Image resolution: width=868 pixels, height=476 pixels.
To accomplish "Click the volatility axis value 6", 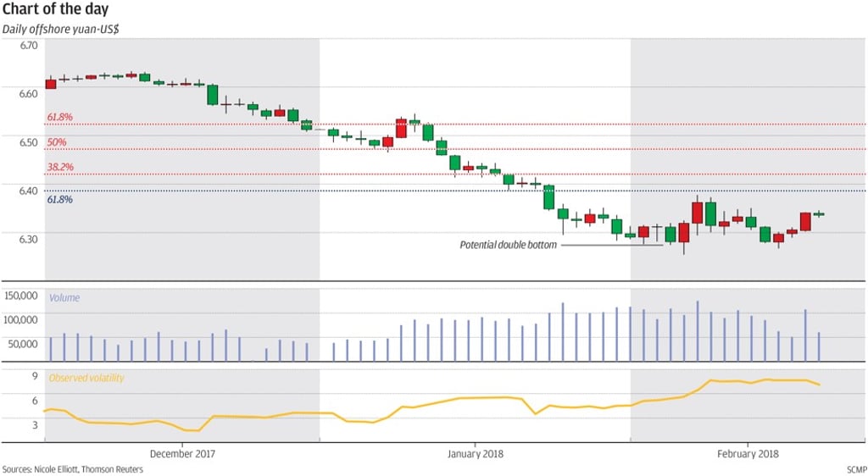I will pos(34,401).
